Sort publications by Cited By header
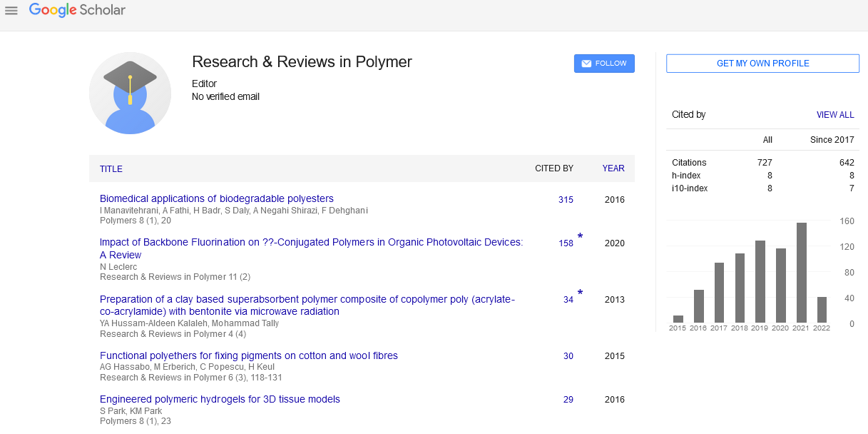The height and width of the screenshot is (434, 868). pyautogui.click(x=553, y=169)
